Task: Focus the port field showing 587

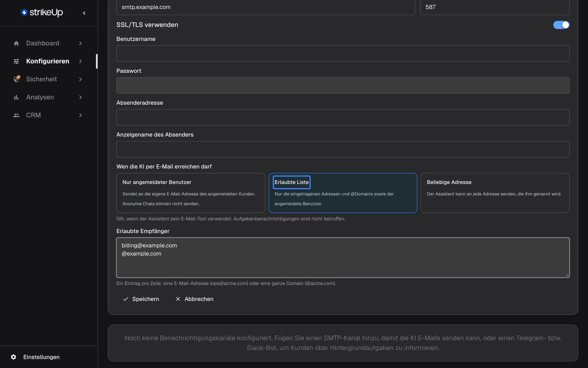Action: point(495,7)
